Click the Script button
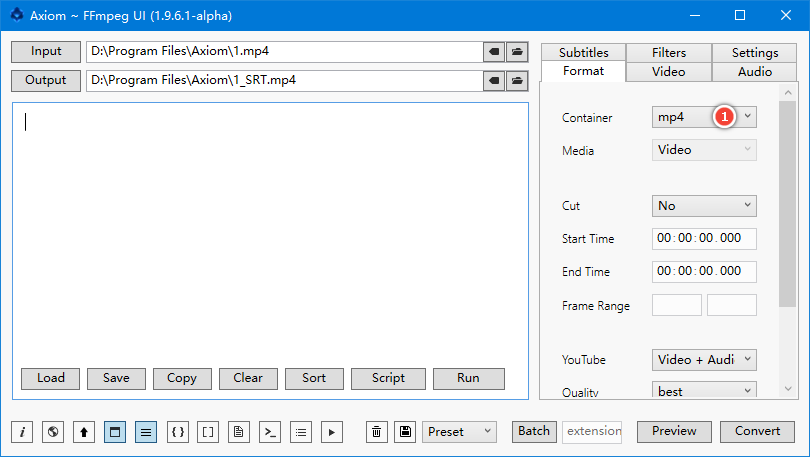This screenshot has height=457, width=810. [x=388, y=378]
